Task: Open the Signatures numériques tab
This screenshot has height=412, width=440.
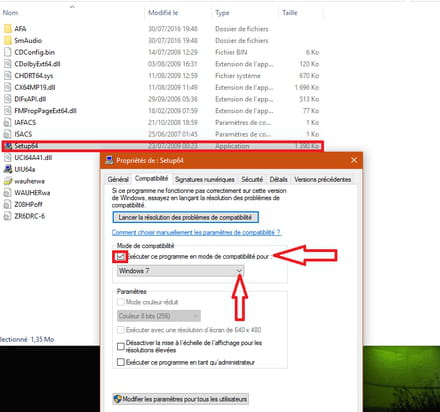Action: 205,179
